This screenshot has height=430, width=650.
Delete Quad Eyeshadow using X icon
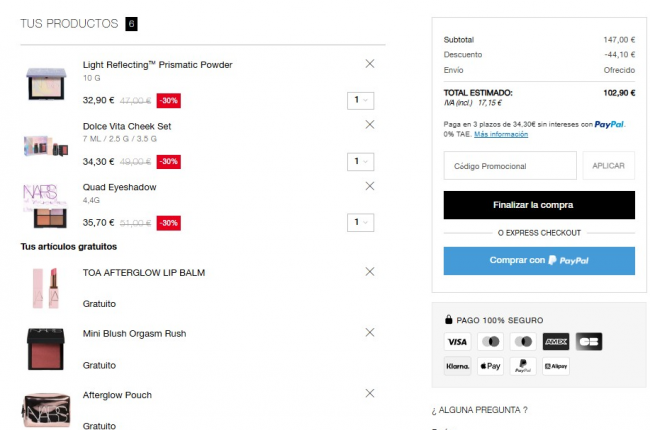[370, 186]
